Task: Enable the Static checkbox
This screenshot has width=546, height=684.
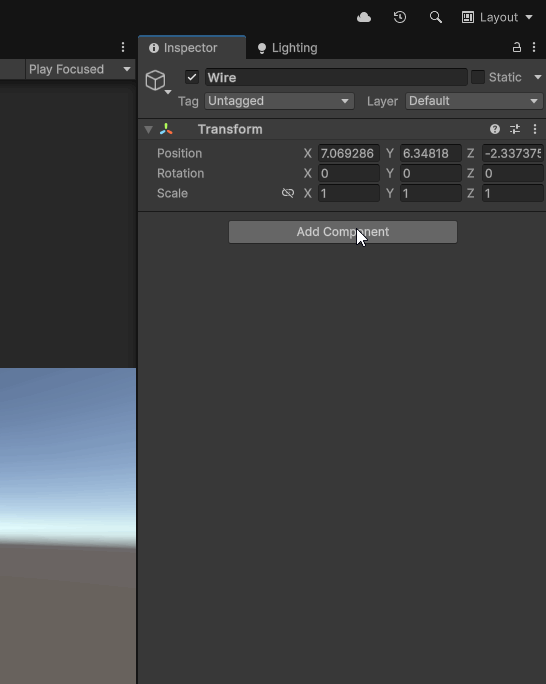Action: (x=478, y=77)
